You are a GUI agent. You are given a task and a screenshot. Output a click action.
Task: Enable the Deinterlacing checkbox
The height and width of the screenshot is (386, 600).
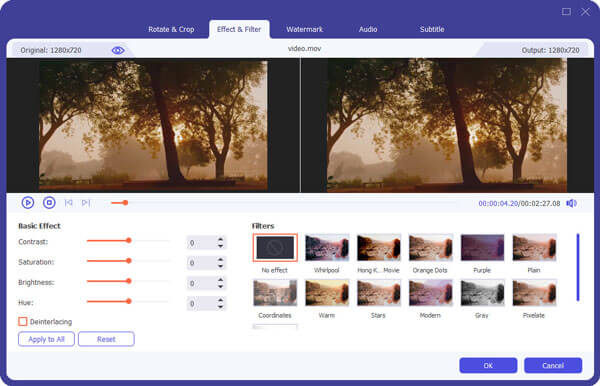(x=23, y=321)
